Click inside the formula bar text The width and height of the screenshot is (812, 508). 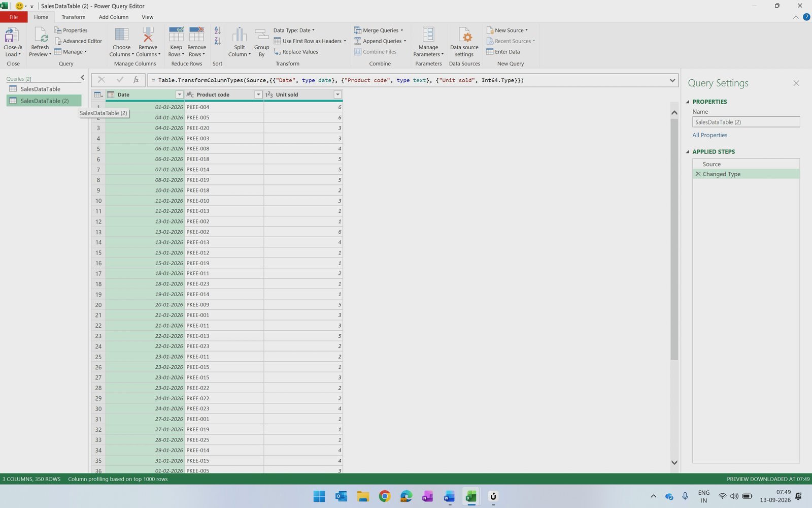click(x=337, y=80)
